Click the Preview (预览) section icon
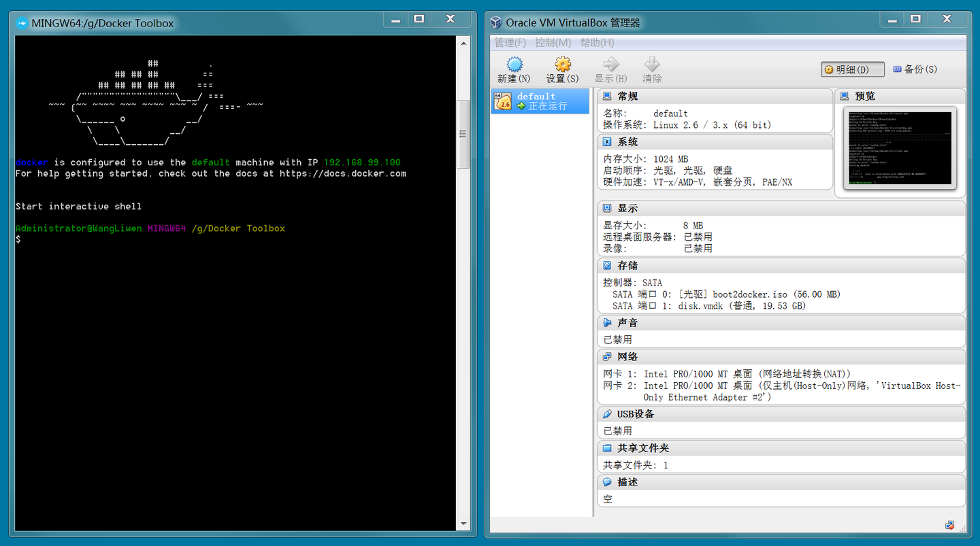Image resolution: width=980 pixels, height=546 pixels. coord(845,97)
